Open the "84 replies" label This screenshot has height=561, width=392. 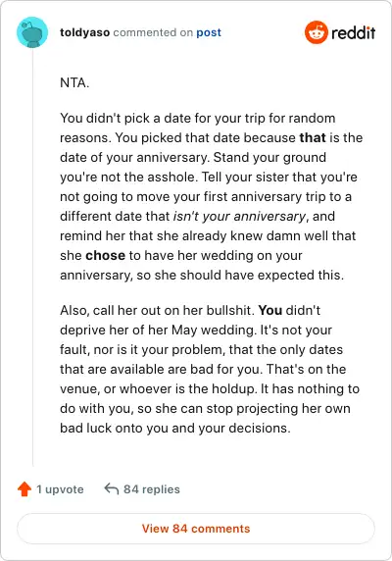[152, 489]
